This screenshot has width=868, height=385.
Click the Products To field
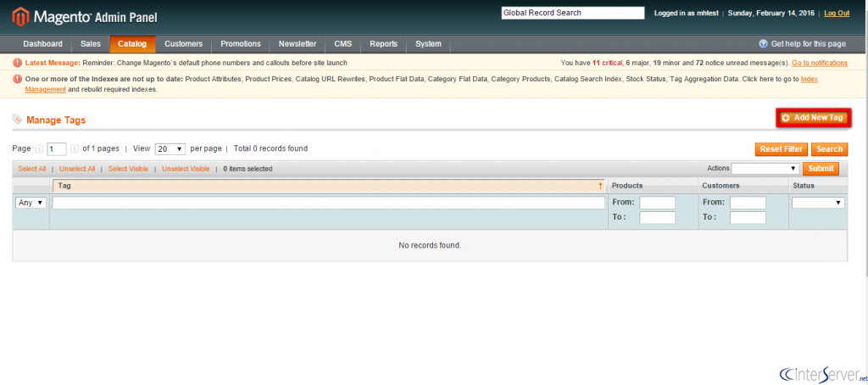pos(658,218)
